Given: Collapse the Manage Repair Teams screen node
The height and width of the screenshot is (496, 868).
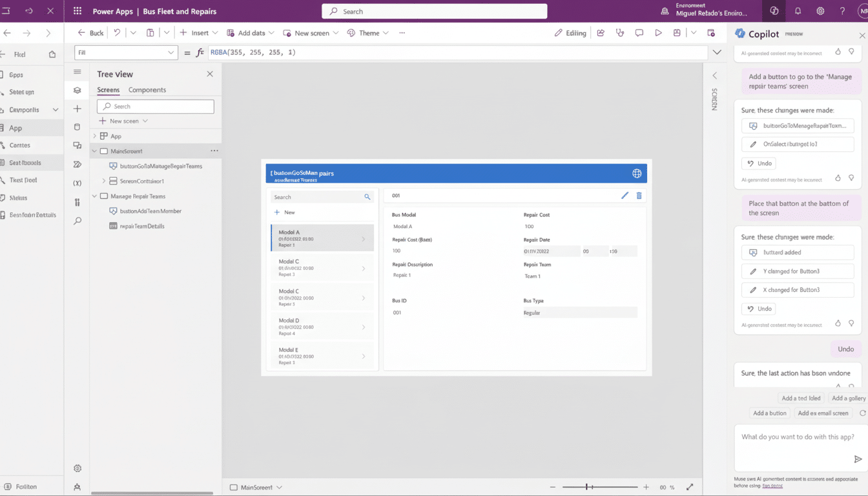Looking at the screenshot, I should pyautogui.click(x=94, y=196).
